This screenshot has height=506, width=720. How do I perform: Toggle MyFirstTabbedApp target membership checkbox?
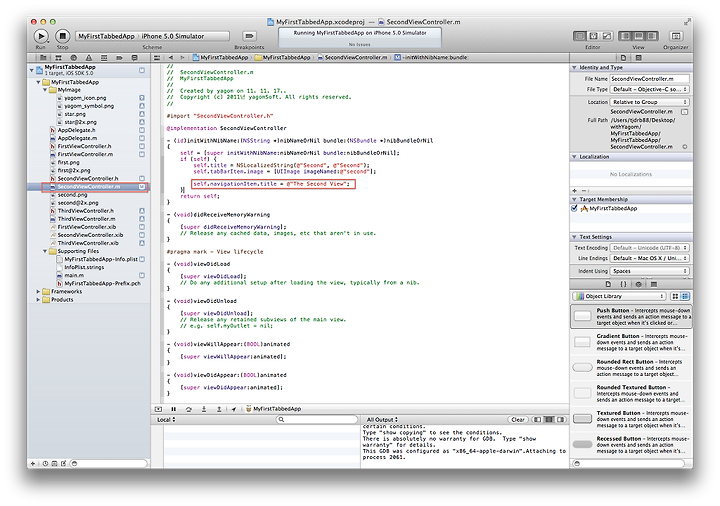[x=574, y=208]
